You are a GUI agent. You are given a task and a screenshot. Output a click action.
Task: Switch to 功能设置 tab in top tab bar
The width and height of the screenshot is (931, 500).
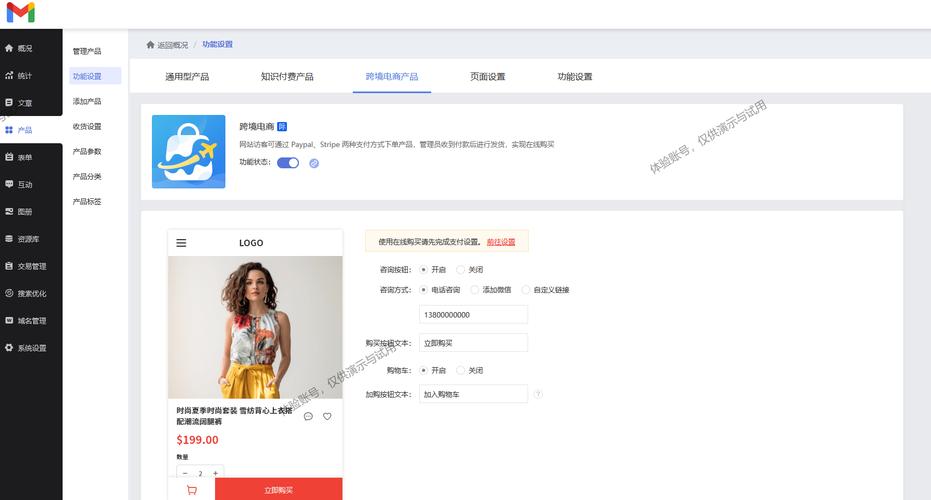(x=575, y=77)
